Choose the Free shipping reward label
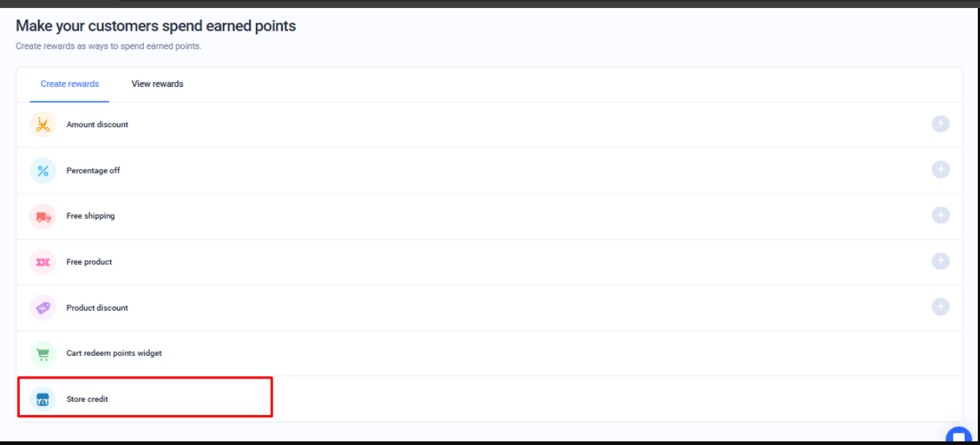980x445 pixels. (x=91, y=216)
